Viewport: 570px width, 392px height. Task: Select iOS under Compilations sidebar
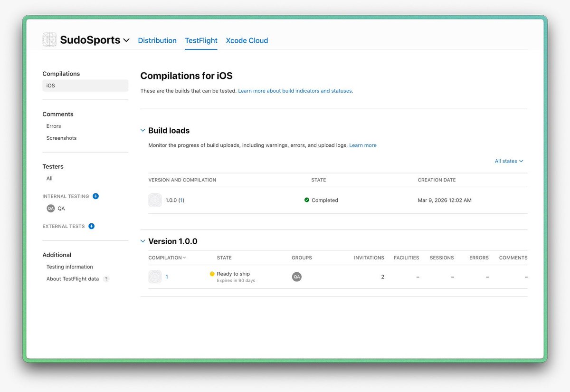85,86
